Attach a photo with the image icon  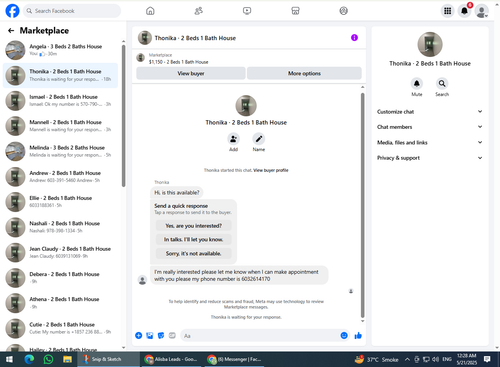tap(150, 335)
